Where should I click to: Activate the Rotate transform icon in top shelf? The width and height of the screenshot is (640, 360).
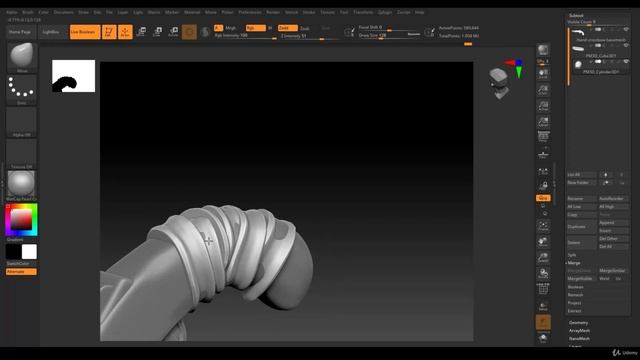click(x=173, y=32)
